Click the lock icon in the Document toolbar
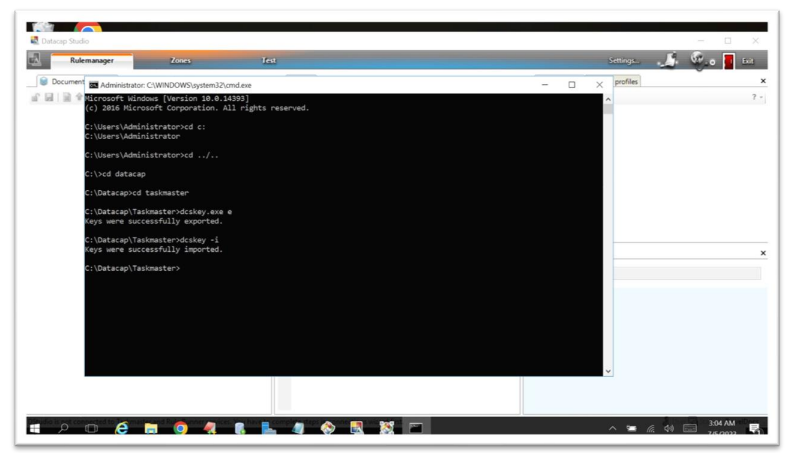The width and height of the screenshot is (790, 453). [x=35, y=97]
